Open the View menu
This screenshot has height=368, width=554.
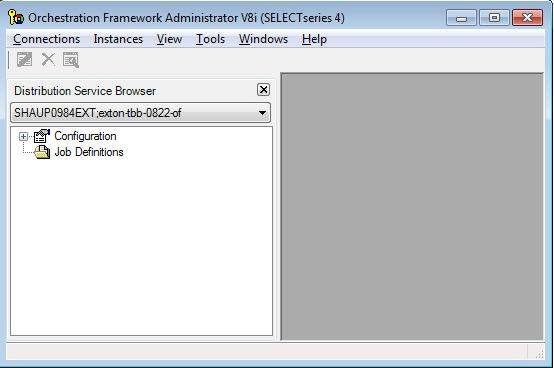[x=170, y=39]
